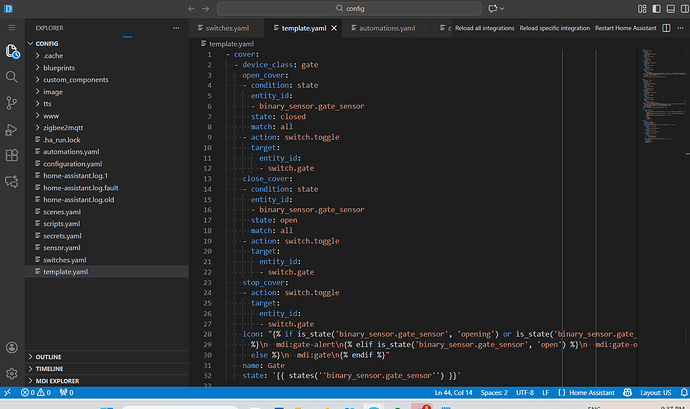Open configuration.yaml in the file tree

tap(107, 164)
